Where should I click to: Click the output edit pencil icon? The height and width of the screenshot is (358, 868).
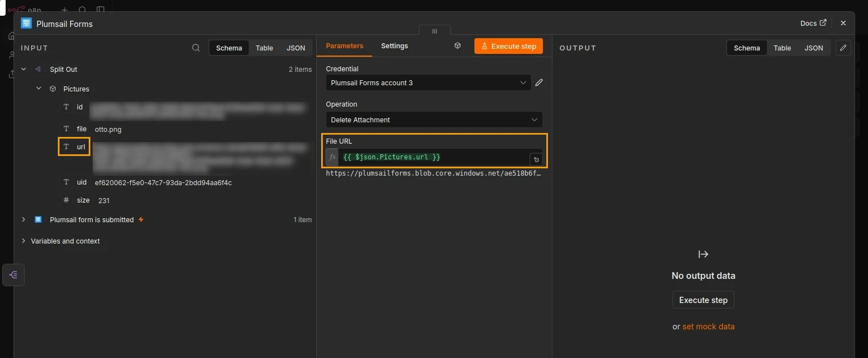point(843,48)
